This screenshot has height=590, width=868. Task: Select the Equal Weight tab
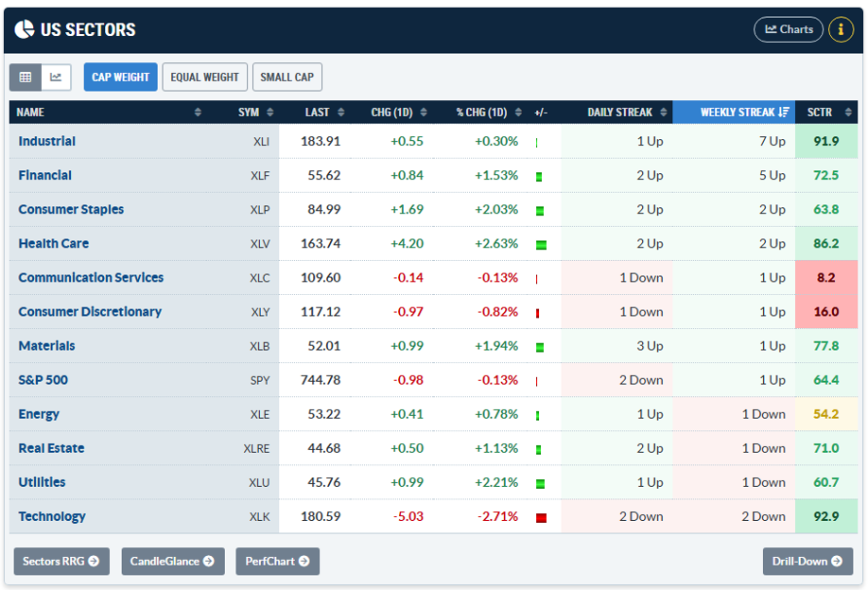click(x=204, y=77)
